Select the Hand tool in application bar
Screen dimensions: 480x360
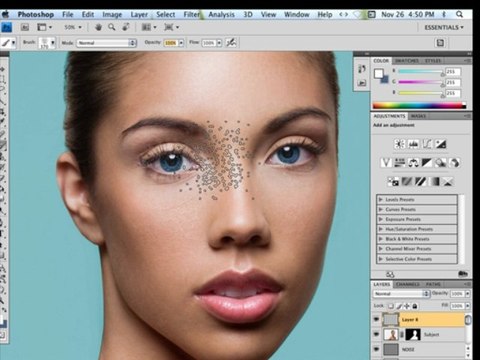click(x=98, y=27)
